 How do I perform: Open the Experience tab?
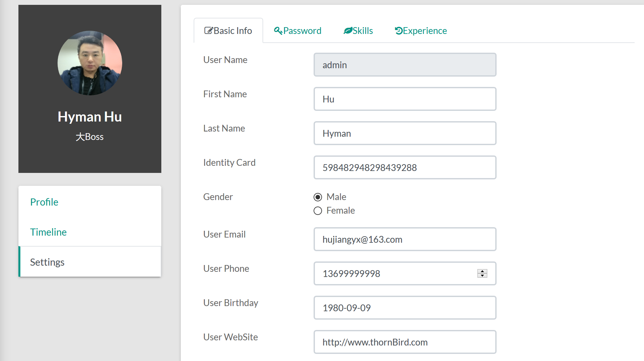tap(421, 31)
